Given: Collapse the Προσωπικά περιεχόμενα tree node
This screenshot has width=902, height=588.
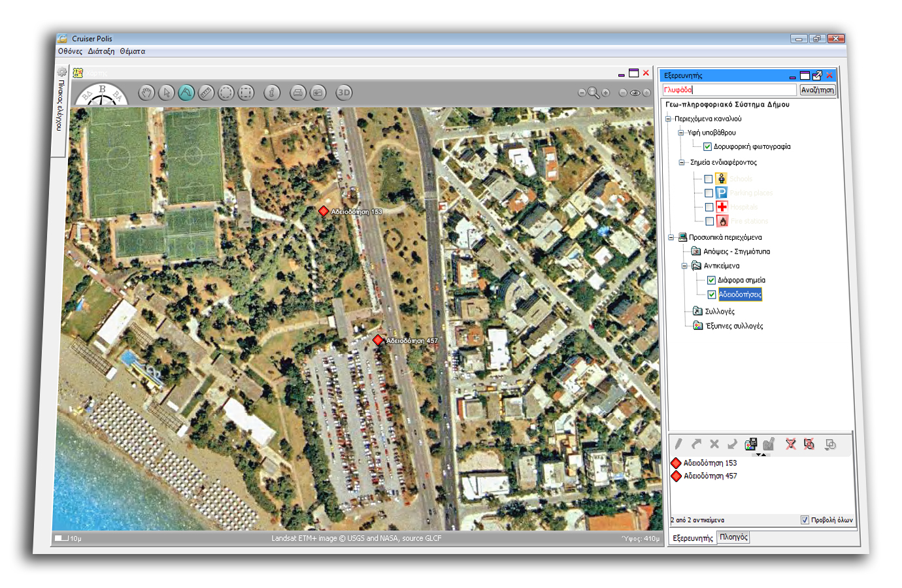Looking at the screenshot, I should pyautogui.click(x=671, y=237).
